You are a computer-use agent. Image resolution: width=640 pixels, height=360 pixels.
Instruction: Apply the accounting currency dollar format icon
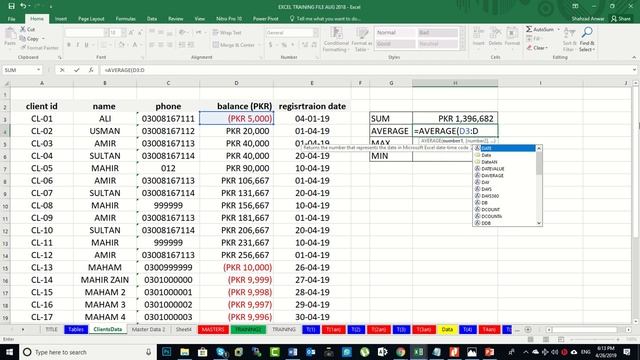(270, 45)
